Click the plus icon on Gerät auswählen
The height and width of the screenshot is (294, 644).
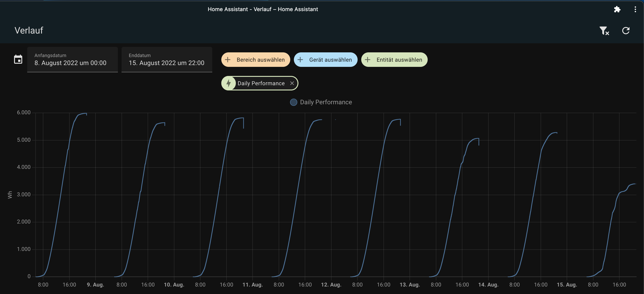pyautogui.click(x=300, y=59)
